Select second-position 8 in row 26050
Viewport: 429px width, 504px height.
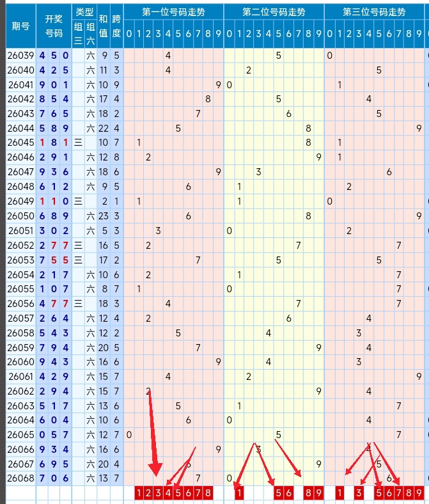coord(309,216)
